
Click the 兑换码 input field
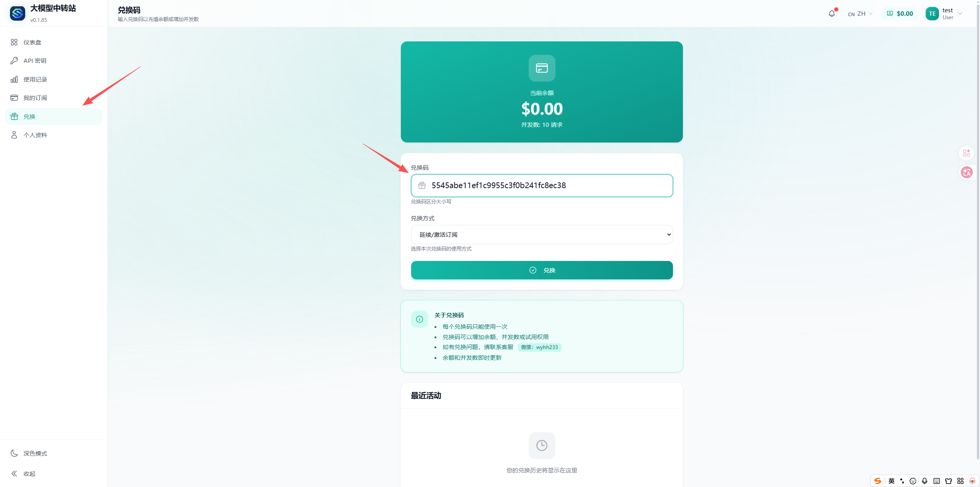[x=547, y=185]
